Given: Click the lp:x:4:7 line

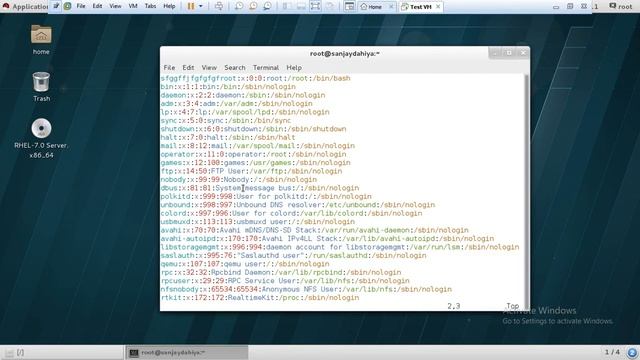Looking at the screenshot, I should [x=245, y=112].
